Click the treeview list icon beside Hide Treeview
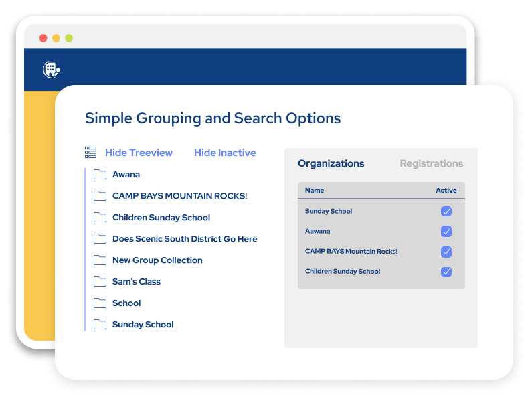The image size is (532, 401). click(x=90, y=153)
